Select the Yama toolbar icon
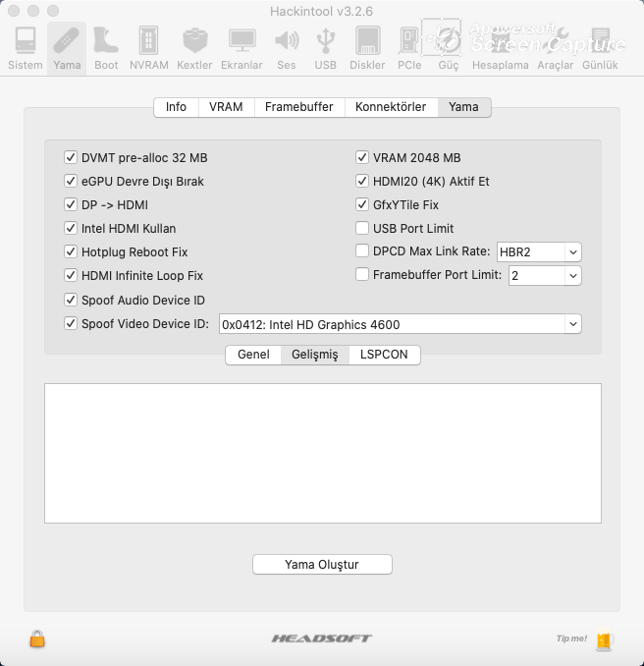 click(67, 48)
